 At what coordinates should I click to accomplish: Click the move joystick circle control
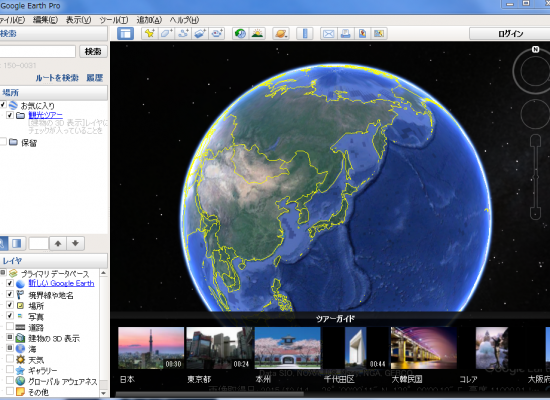tap(535, 114)
